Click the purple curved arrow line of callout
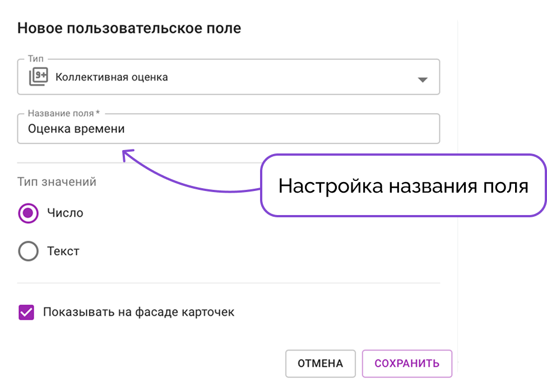Screen dimensions: 547x392 pyautogui.click(x=196, y=184)
